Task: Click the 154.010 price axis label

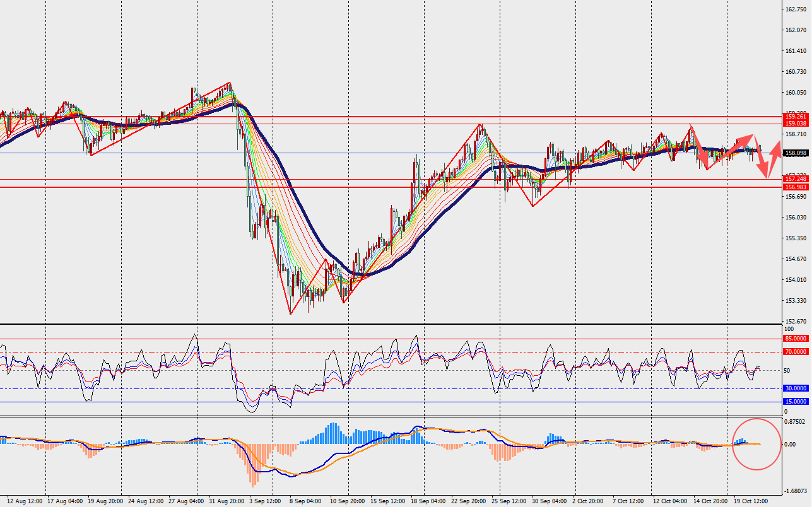Action: coord(796,280)
